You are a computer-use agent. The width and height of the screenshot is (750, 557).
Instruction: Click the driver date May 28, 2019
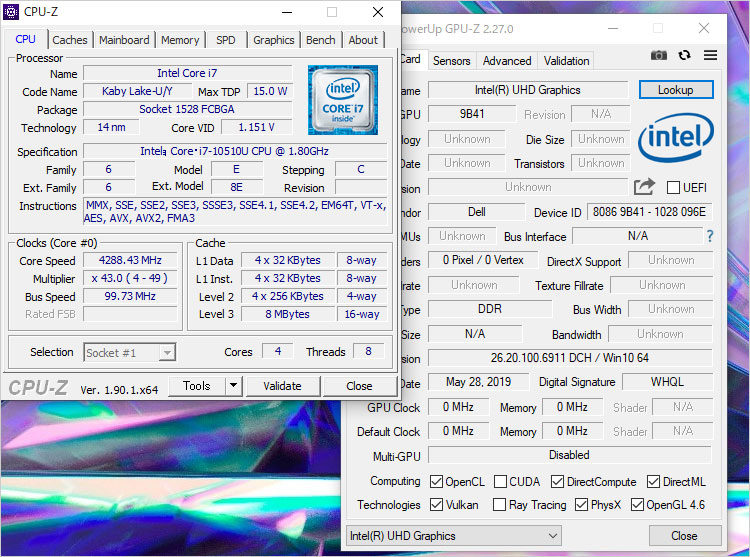pos(478,382)
